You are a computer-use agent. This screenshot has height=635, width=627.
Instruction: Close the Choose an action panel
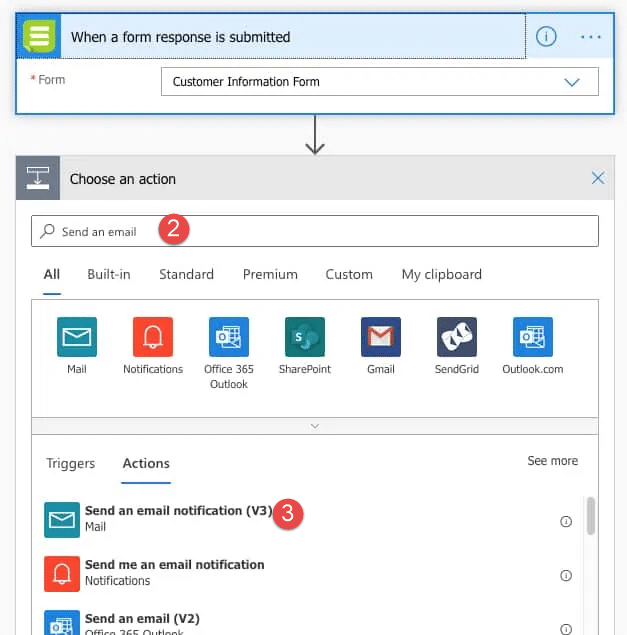[x=598, y=178]
